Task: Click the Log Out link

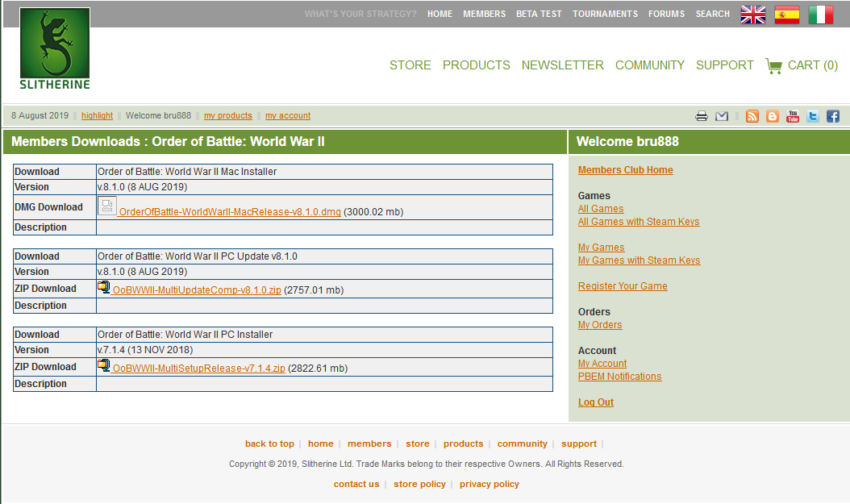Action: pos(595,402)
